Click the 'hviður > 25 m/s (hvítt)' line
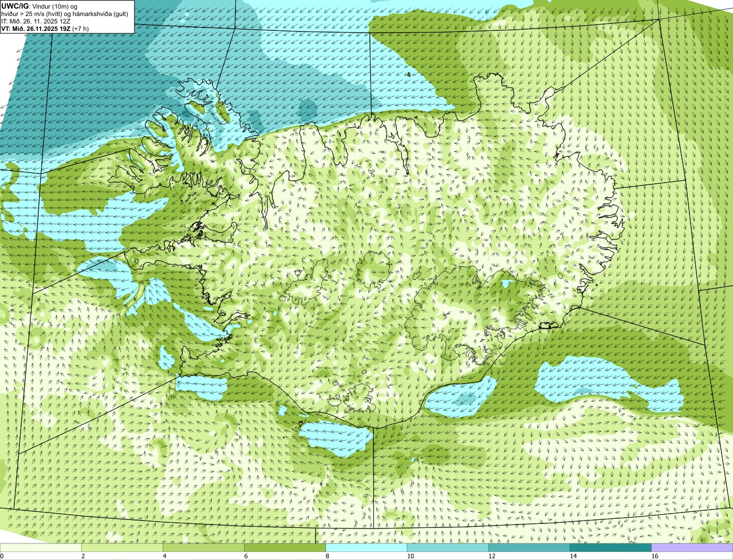 pos(65,13)
